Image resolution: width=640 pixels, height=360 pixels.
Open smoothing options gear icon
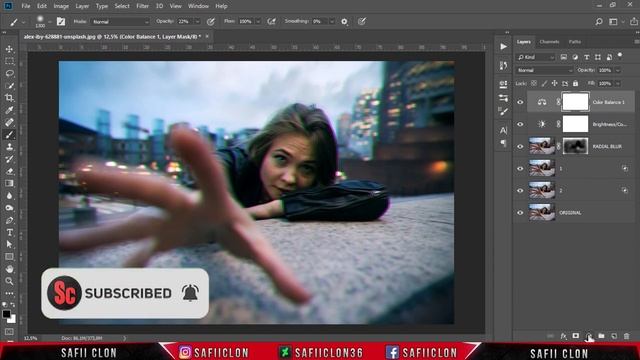(344, 22)
